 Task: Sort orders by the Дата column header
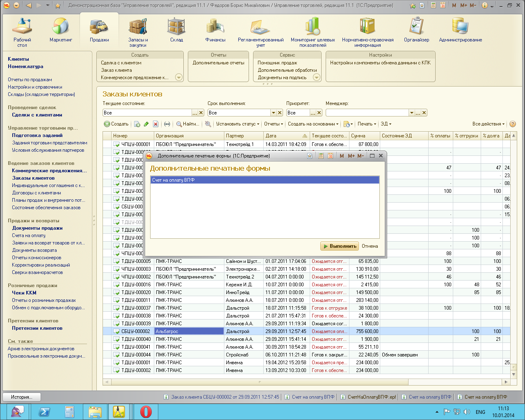pyautogui.click(x=286, y=136)
